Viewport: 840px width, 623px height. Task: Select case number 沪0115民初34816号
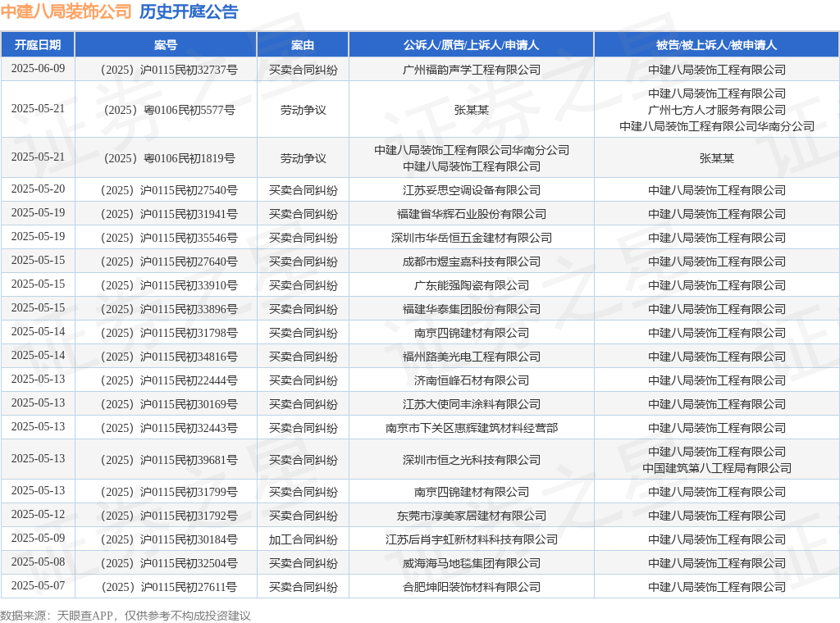[169, 357]
